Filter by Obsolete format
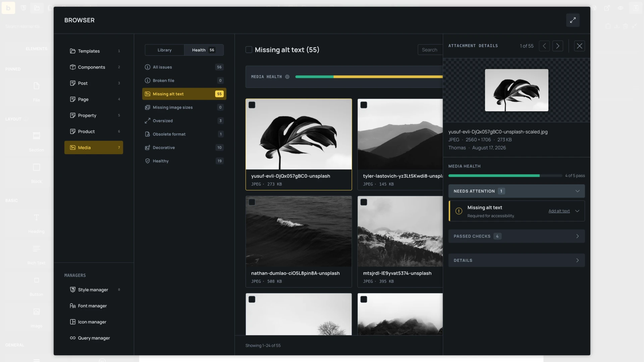 tap(184, 134)
